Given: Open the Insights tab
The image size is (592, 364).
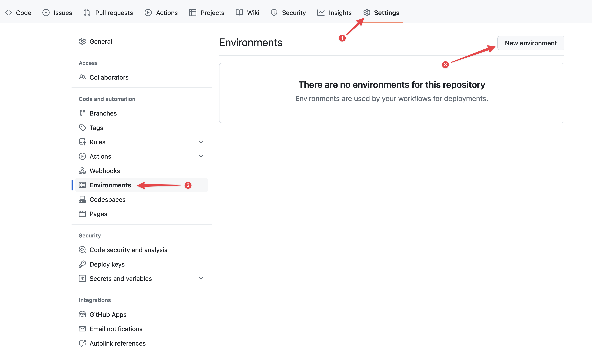Looking at the screenshot, I should [340, 13].
